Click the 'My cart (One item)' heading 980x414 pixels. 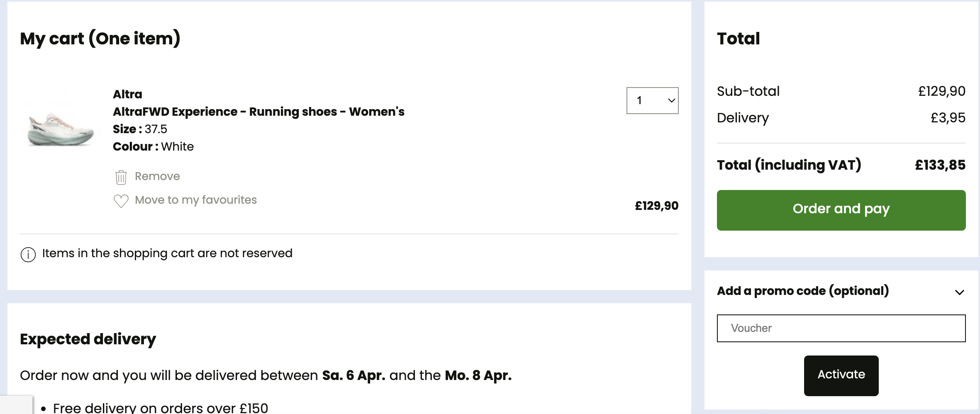coord(100,39)
